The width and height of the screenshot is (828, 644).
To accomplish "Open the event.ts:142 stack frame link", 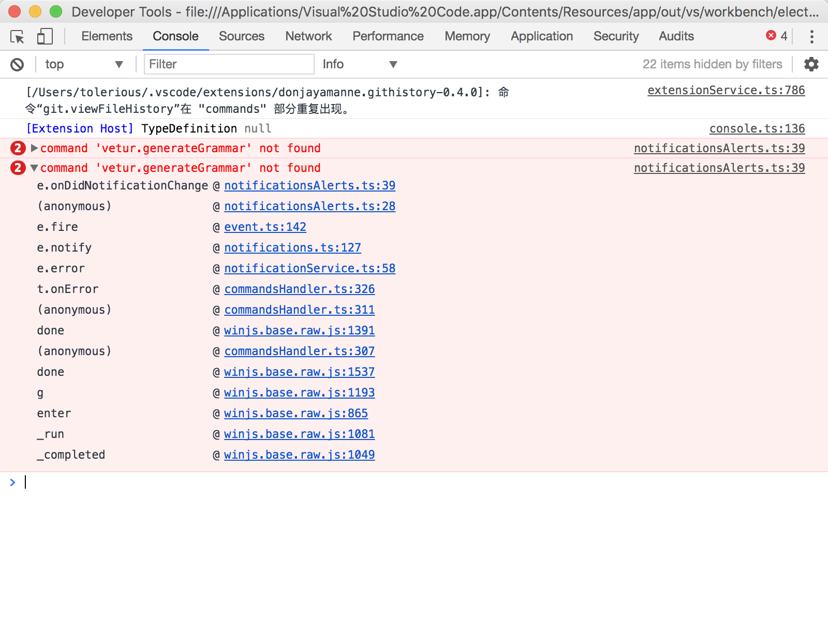I will 265,227.
